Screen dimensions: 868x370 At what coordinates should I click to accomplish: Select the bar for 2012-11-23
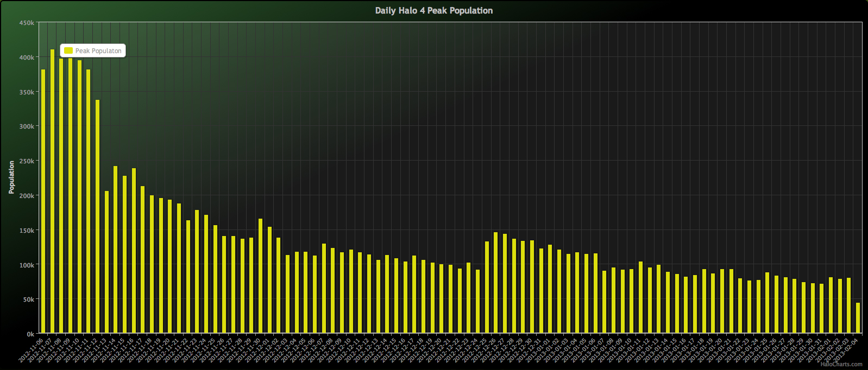(x=197, y=271)
